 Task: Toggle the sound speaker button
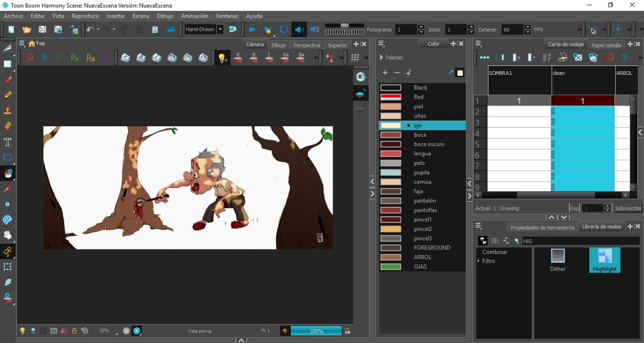(299, 30)
